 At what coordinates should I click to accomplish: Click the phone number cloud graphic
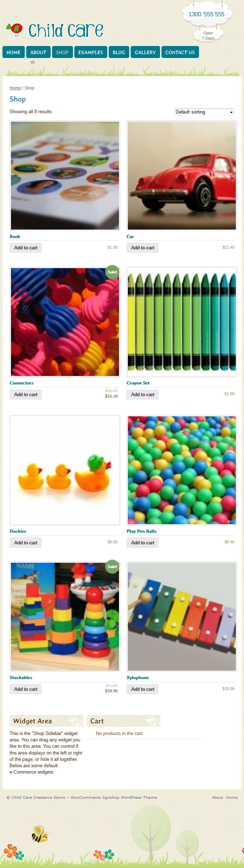tap(207, 15)
